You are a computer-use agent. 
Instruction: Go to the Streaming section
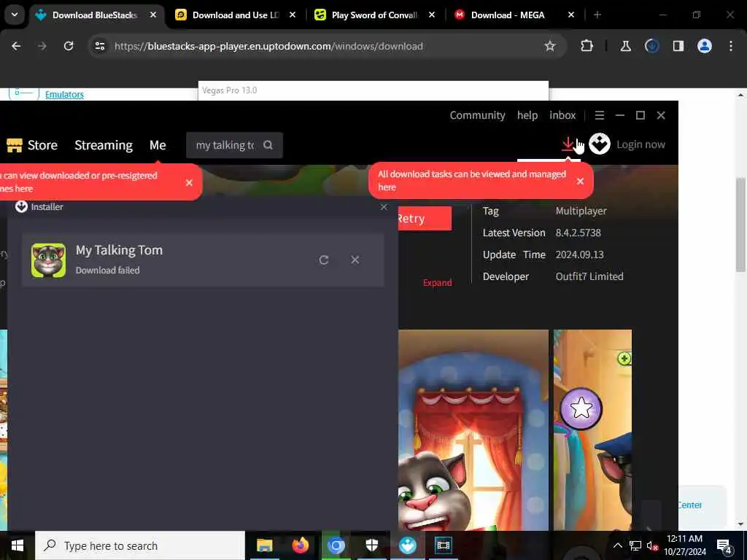tap(104, 145)
